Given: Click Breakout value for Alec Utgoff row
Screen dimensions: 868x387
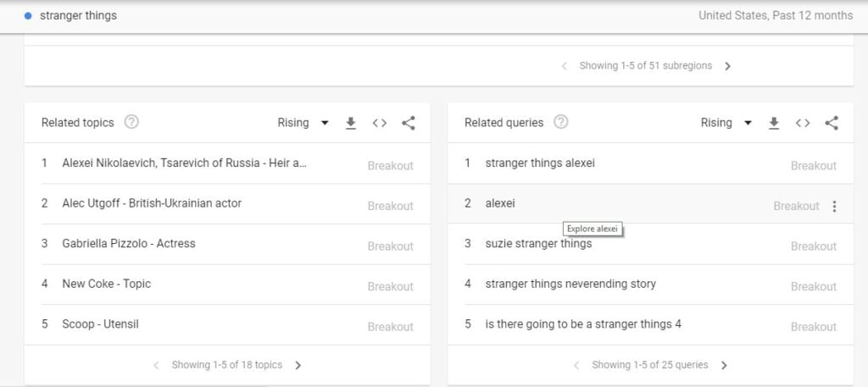Looking at the screenshot, I should click(x=390, y=206).
